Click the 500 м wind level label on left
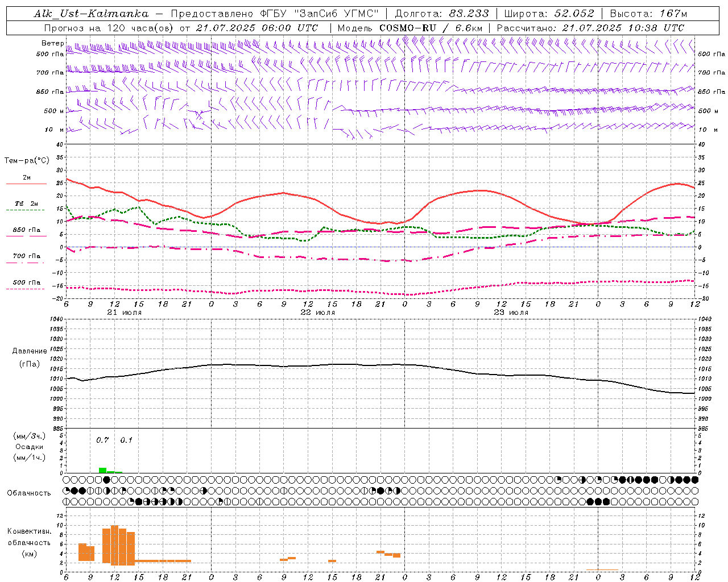Screen dimensions: 728x582 coord(53,111)
